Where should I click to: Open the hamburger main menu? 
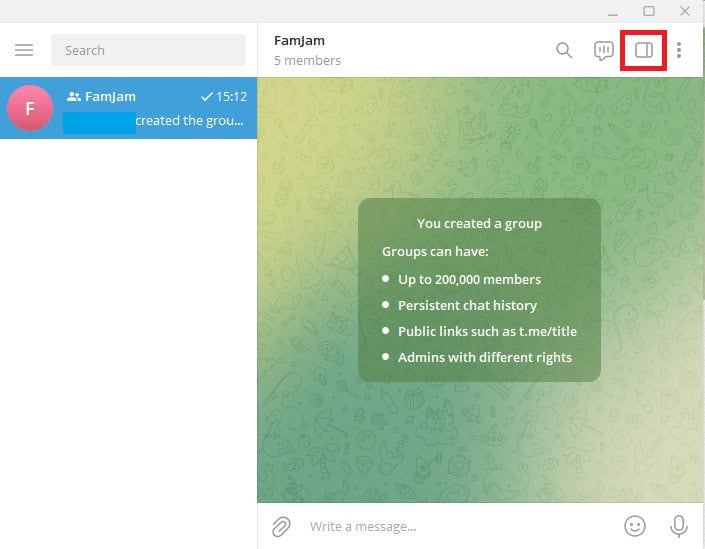tap(24, 50)
